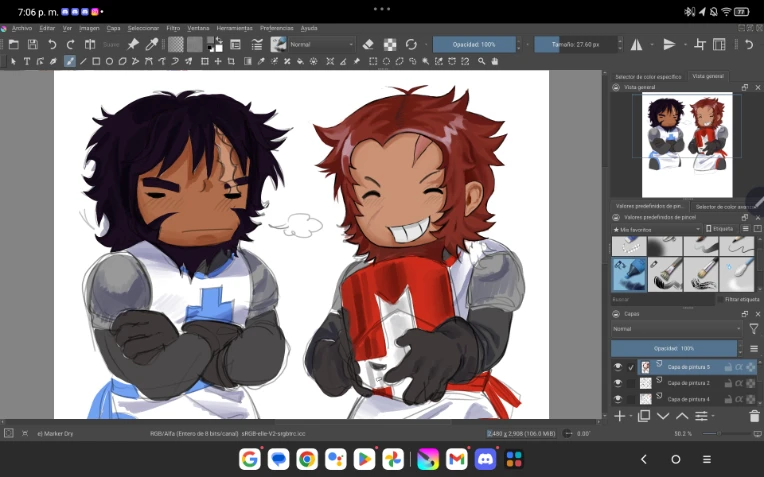
Task: Duplicate the current layer
Action: [644, 416]
